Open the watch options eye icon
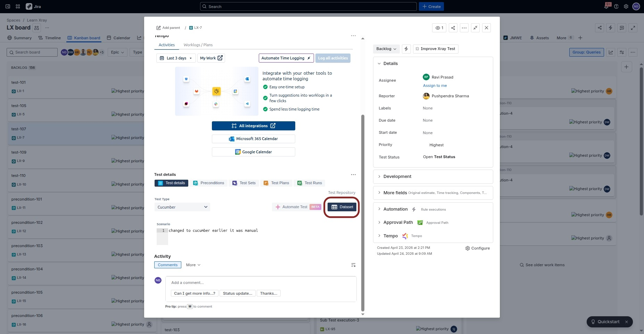644x334 pixels. click(439, 28)
